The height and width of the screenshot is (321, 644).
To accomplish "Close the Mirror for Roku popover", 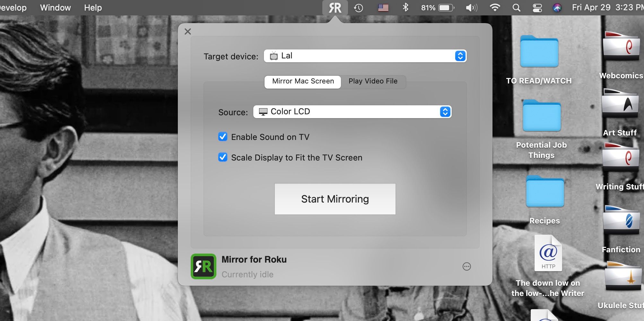I will 188,31.
